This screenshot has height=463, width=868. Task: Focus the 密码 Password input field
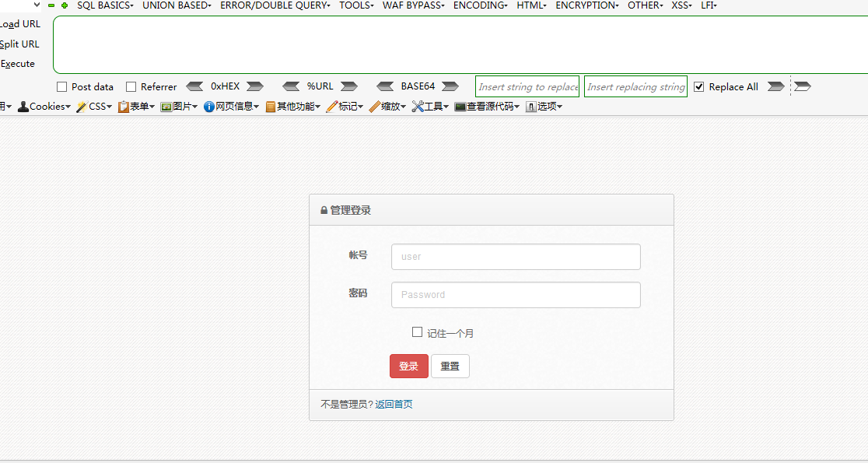[x=516, y=295]
